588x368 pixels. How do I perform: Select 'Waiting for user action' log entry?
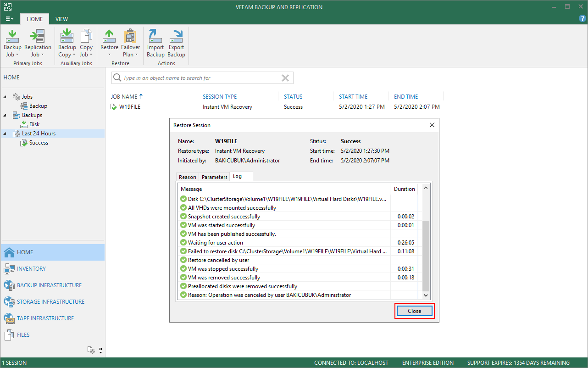(298, 243)
